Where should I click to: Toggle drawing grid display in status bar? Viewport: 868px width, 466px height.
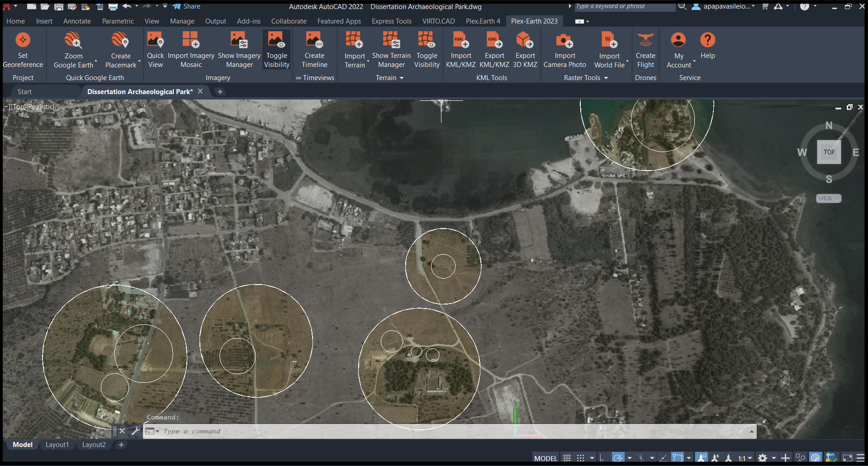(x=567, y=458)
